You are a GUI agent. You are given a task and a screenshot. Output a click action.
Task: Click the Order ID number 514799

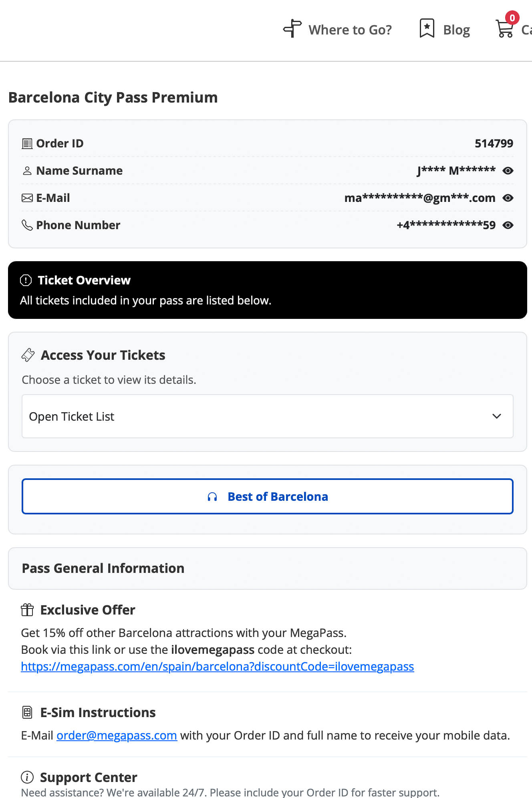tap(494, 143)
